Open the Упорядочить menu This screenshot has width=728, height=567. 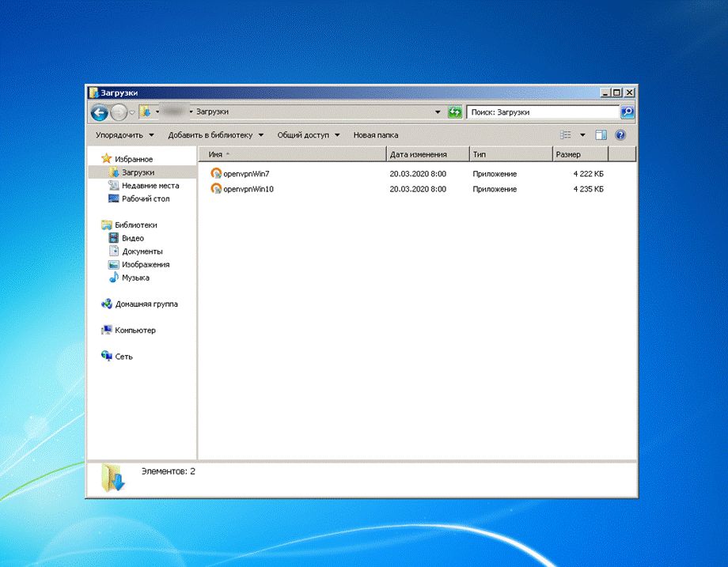pos(124,135)
